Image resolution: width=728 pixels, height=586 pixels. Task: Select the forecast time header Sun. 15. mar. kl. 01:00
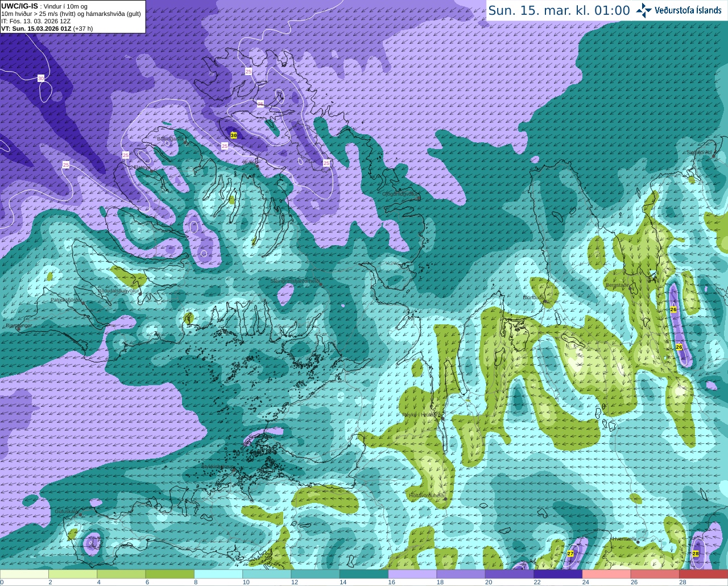[559, 10]
